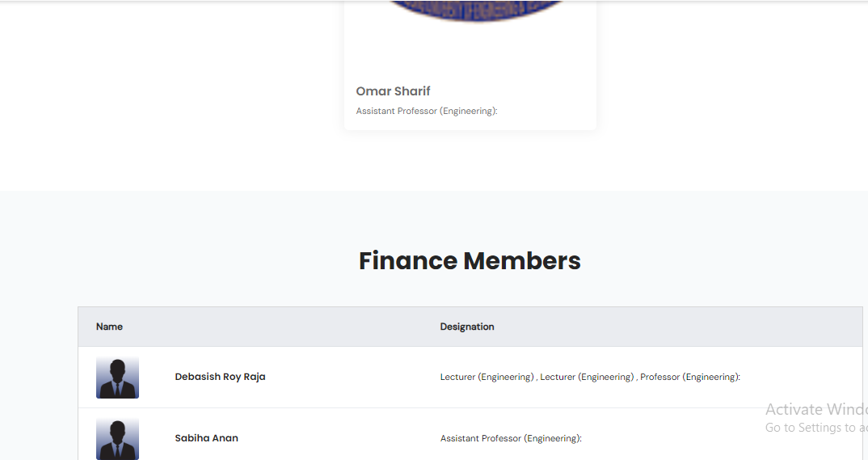The height and width of the screenshot is (460, 868).
Task: Open Omar Sharif's profile photo
Action: point(470,11)
